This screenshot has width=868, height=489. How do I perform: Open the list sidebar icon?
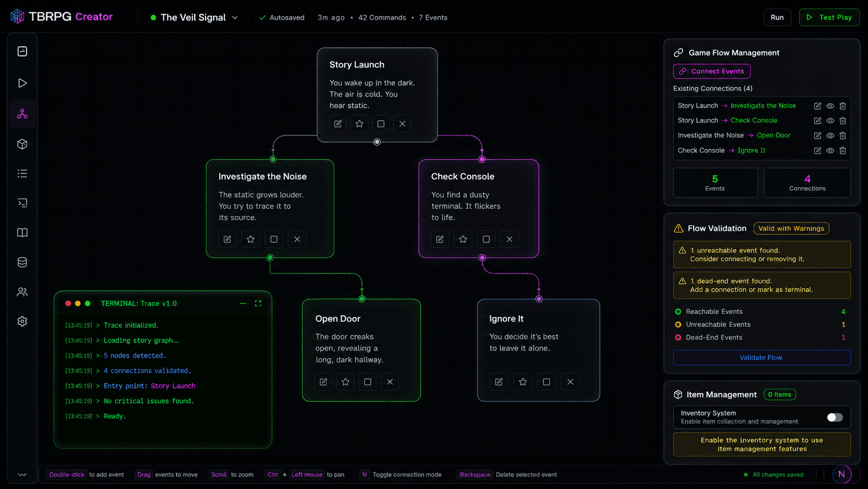(x=22, y=174)
